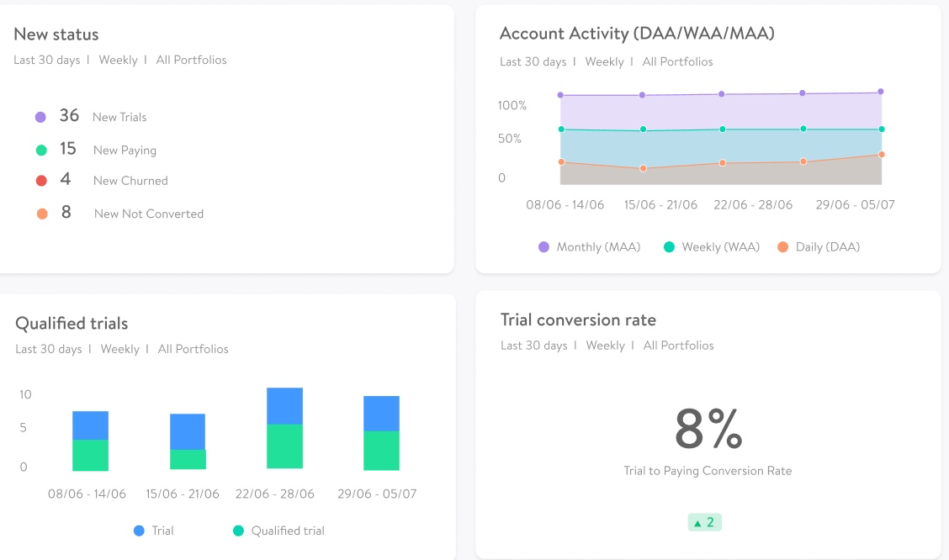Open the Weekly filter on Account Activity
This screenshot has width=949, height=560.
click(605, 61)
